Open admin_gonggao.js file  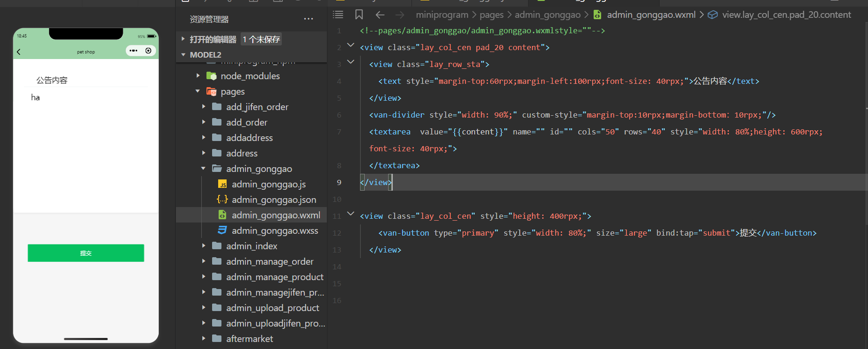coord(268,184)
